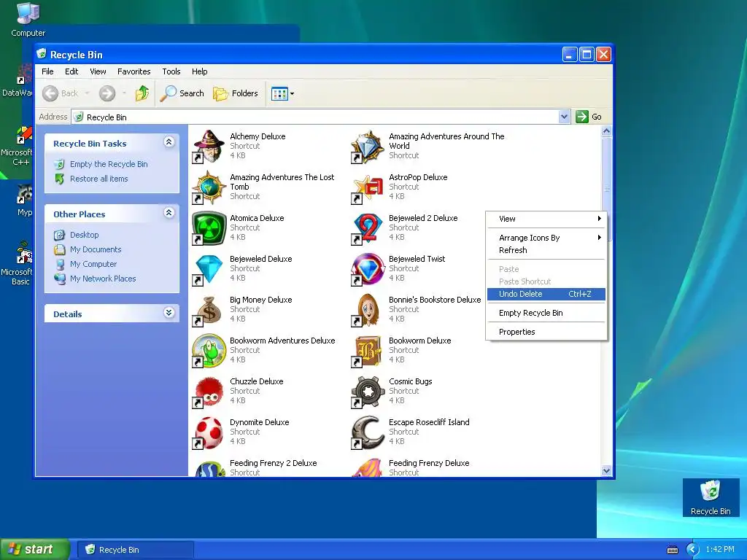Screen dimensions: 747x560
Task: Click the keyboard icon in system tray
Action: click(672, 550)
